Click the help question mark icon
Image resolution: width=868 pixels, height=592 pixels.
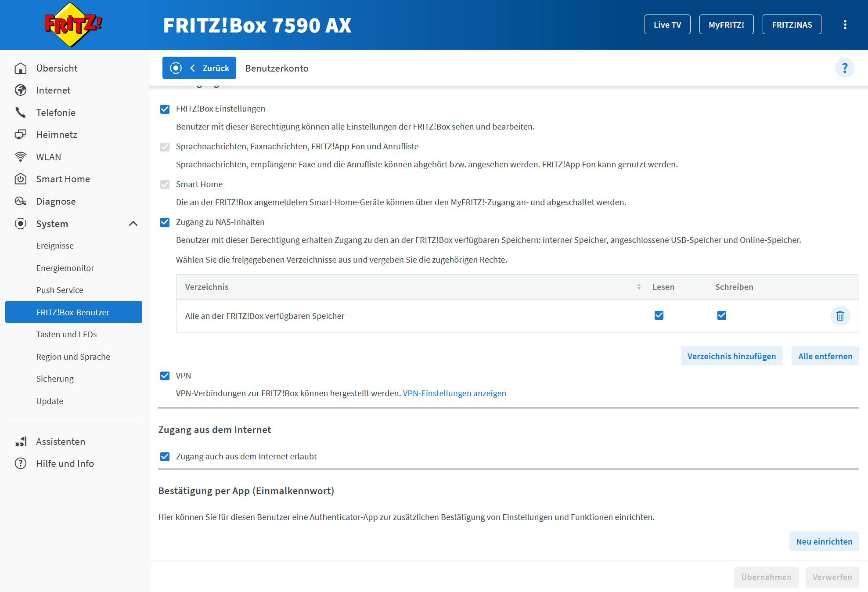click(x=844, y=68)
